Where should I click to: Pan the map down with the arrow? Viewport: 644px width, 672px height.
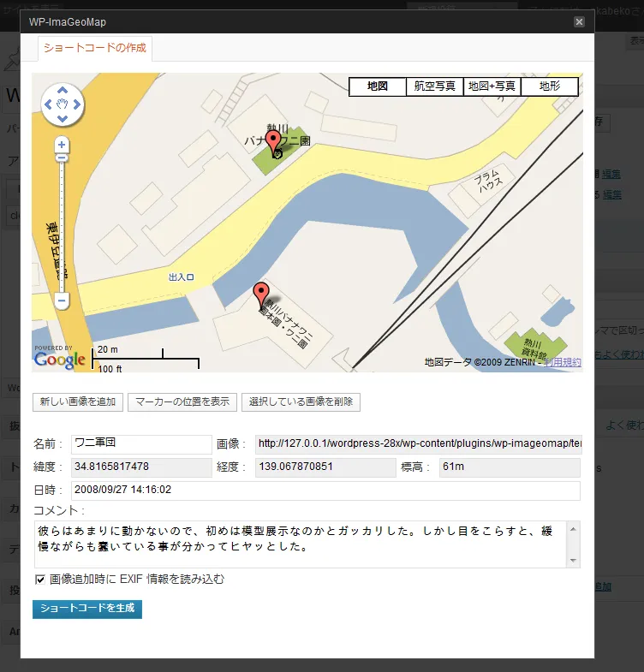63,119
